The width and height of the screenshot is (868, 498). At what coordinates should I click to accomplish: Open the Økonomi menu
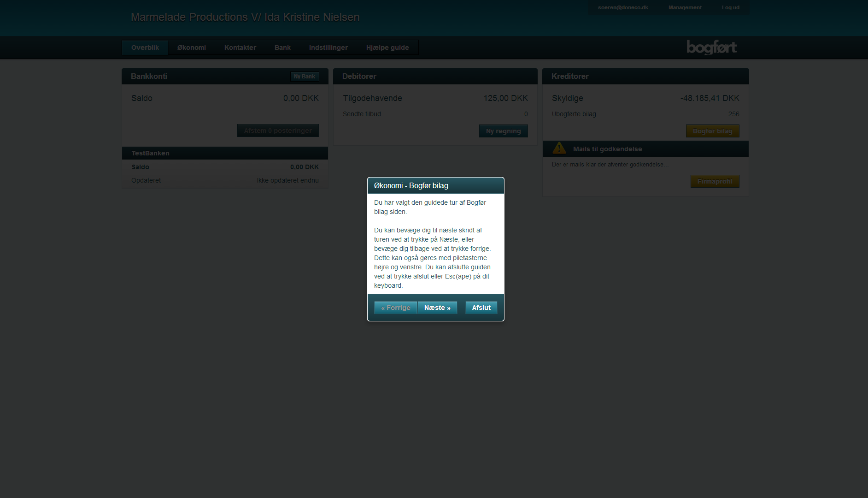point(192,47)
